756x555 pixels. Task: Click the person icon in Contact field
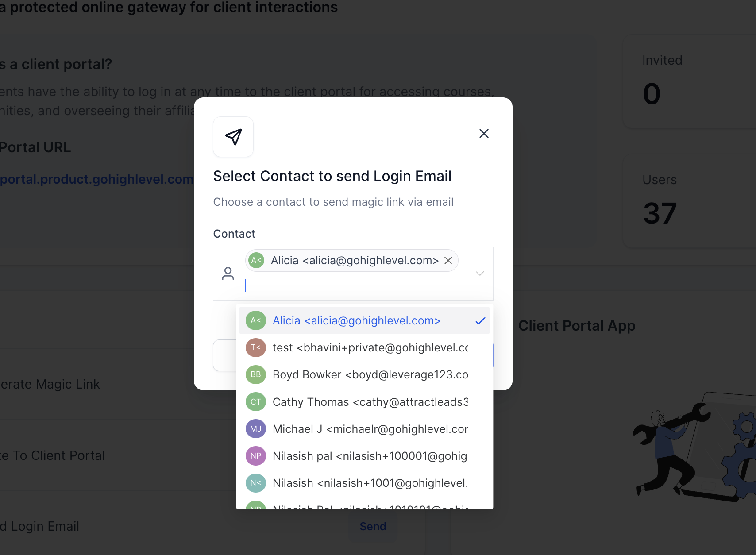click(x=228, y=274)
